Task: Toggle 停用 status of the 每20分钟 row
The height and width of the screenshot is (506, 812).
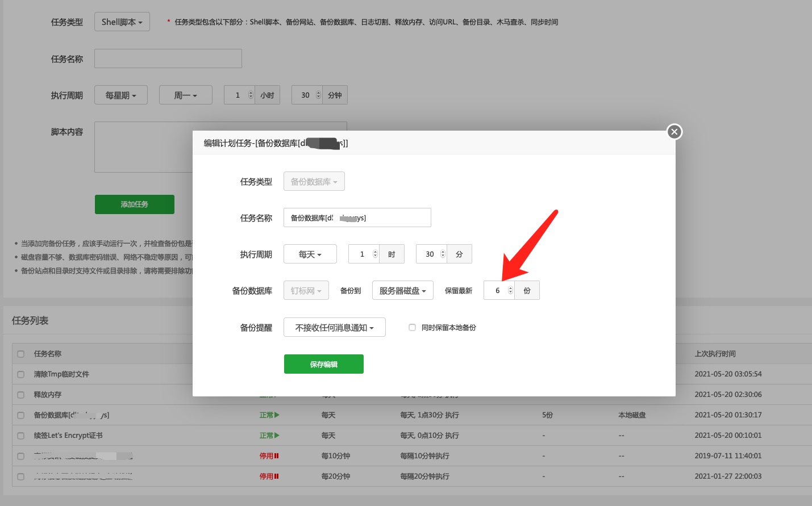Action: coord(269,476)
